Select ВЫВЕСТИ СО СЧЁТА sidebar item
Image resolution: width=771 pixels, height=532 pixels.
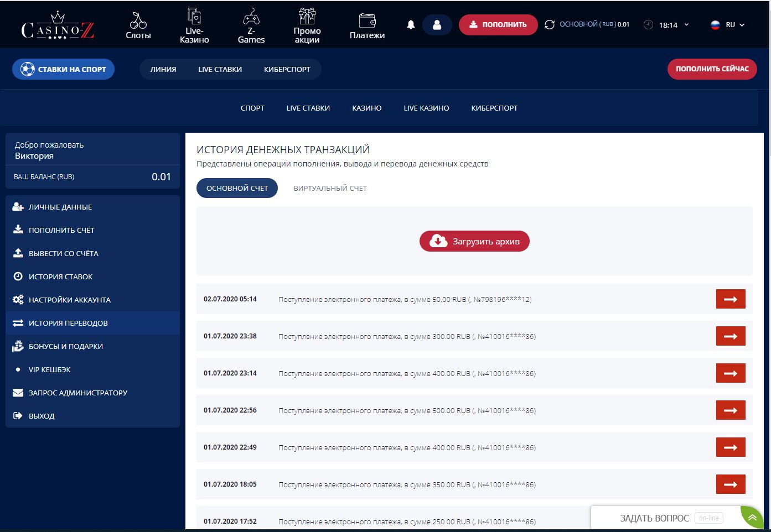click(63, 253)
